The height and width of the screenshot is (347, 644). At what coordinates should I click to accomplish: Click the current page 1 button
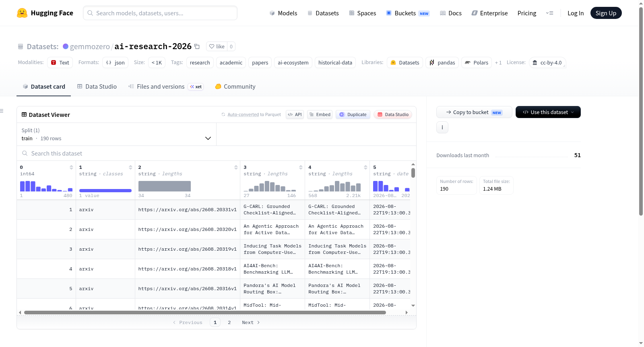pos(215,322)
